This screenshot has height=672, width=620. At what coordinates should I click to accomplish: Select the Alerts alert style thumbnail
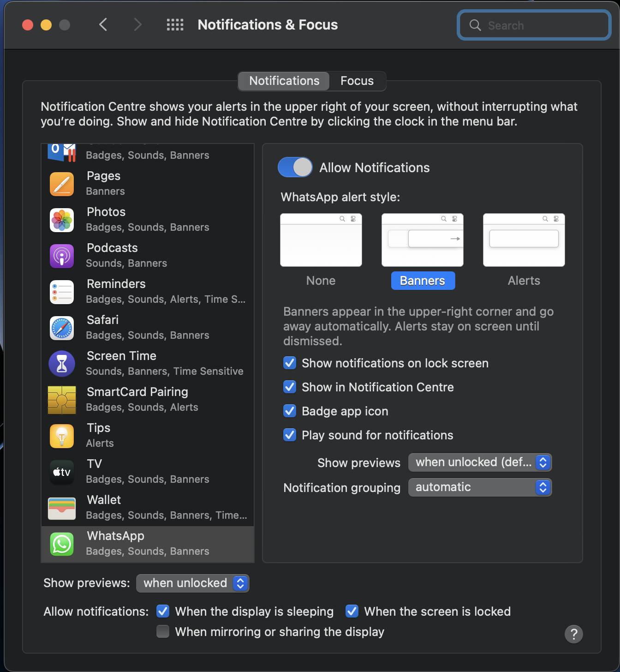[x=524, y=240]
